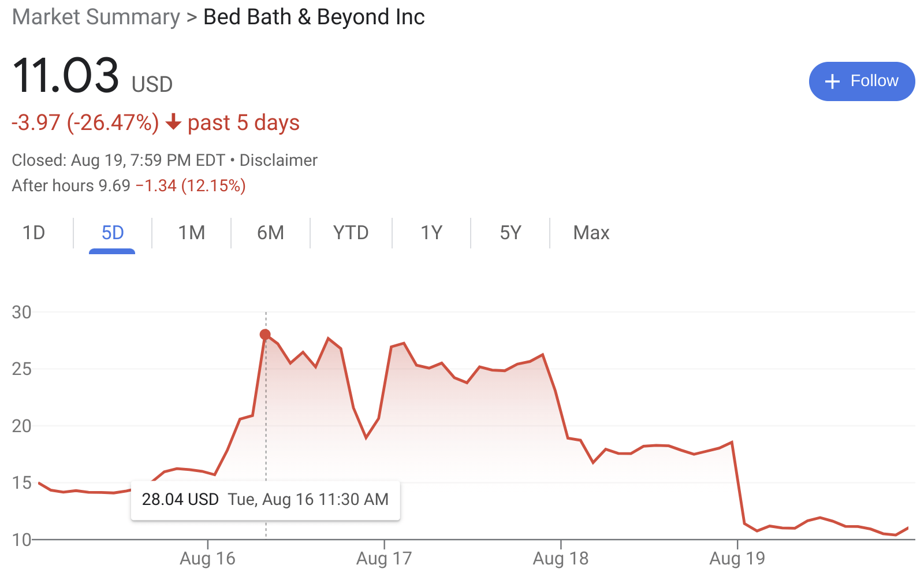Switch chart to 1M range
The height and width of the screenshot is (576, 924).
pyautogui.click(x=192, y=233)
